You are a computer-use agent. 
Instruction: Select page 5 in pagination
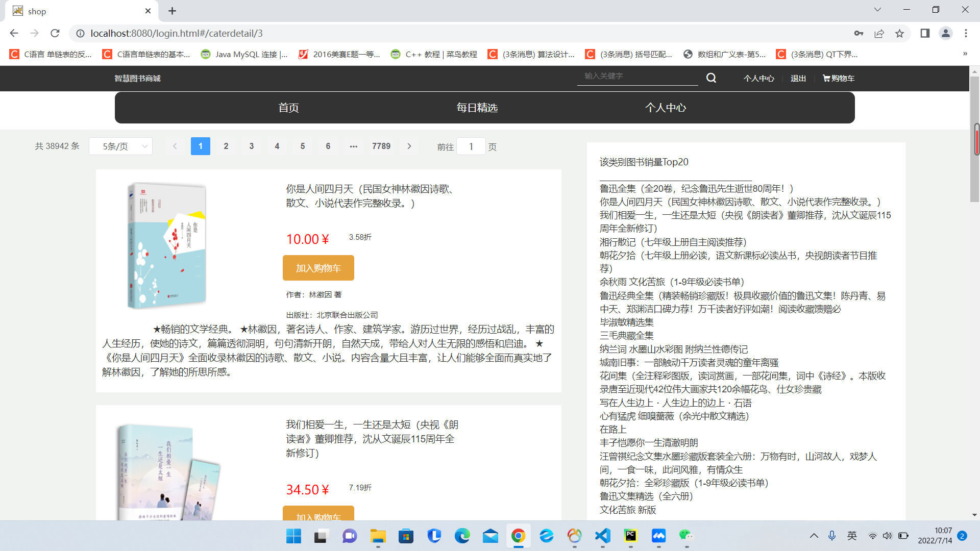[303, 146]
